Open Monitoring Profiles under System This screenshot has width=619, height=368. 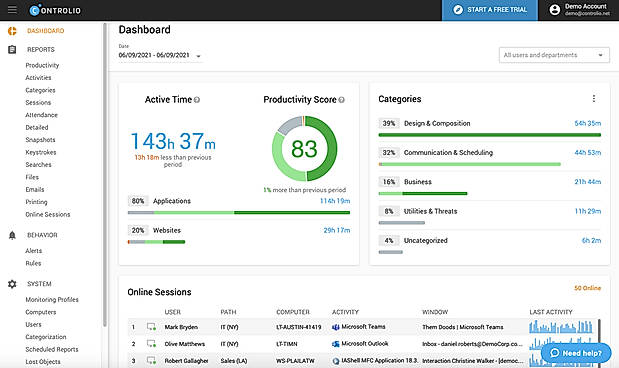coord(52,300)
